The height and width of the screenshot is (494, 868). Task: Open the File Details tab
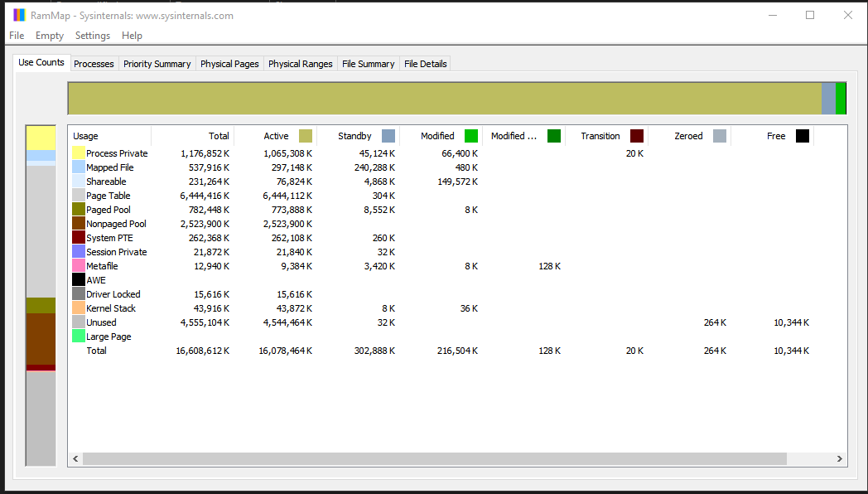click(x=425, y=64)
